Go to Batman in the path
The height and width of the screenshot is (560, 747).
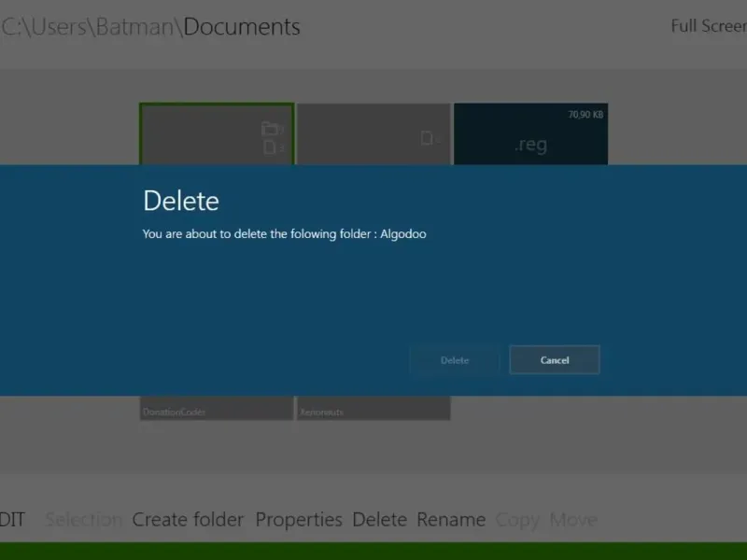(134, 27)
